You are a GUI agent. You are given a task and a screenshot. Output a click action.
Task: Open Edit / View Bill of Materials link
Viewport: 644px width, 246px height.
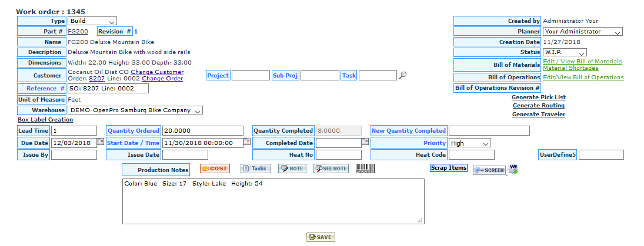point(582,61)
